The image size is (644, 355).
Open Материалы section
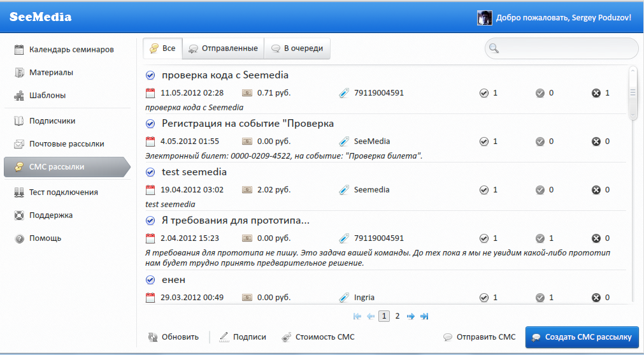coord(43,73)
